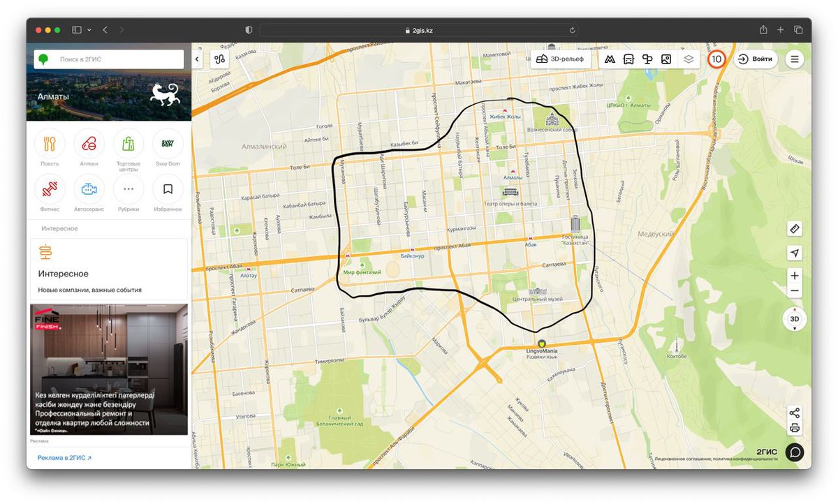Open Избранное bookmark favorites
Viewport: 838px width, 504px height.
click(168, 189)
